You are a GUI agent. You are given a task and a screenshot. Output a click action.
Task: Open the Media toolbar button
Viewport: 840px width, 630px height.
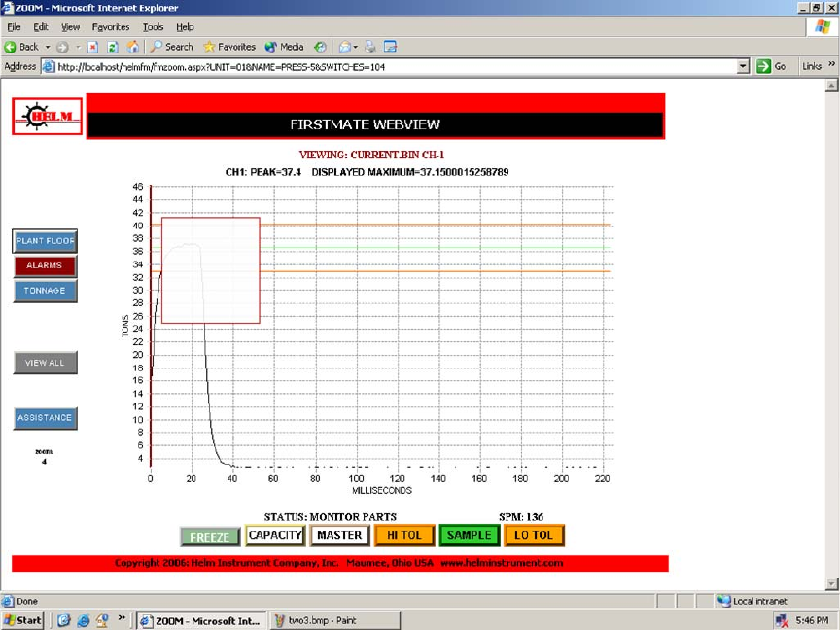coord(285,47)
